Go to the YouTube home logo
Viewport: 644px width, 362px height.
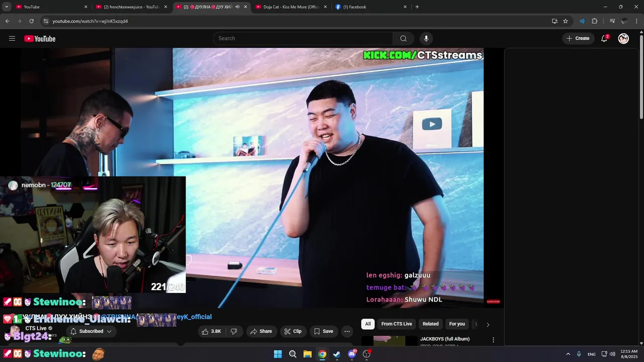click(x=40, y=39)
